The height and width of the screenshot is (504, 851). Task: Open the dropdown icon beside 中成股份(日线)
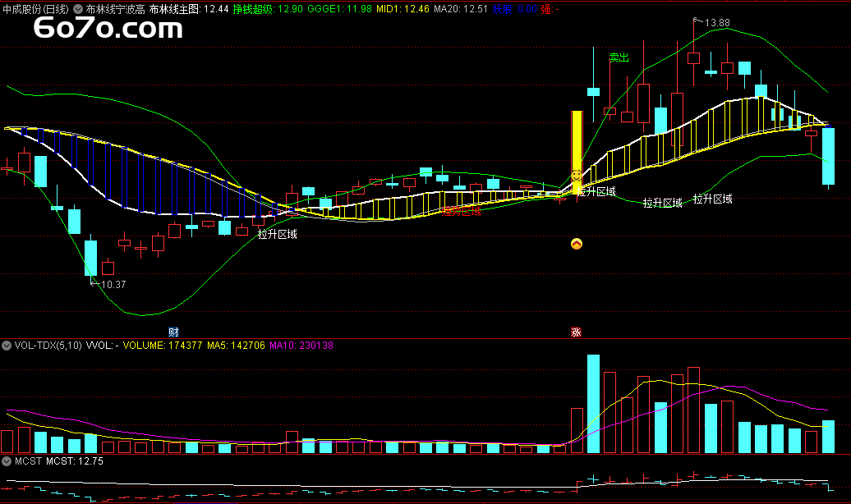[x=78, y=9]
